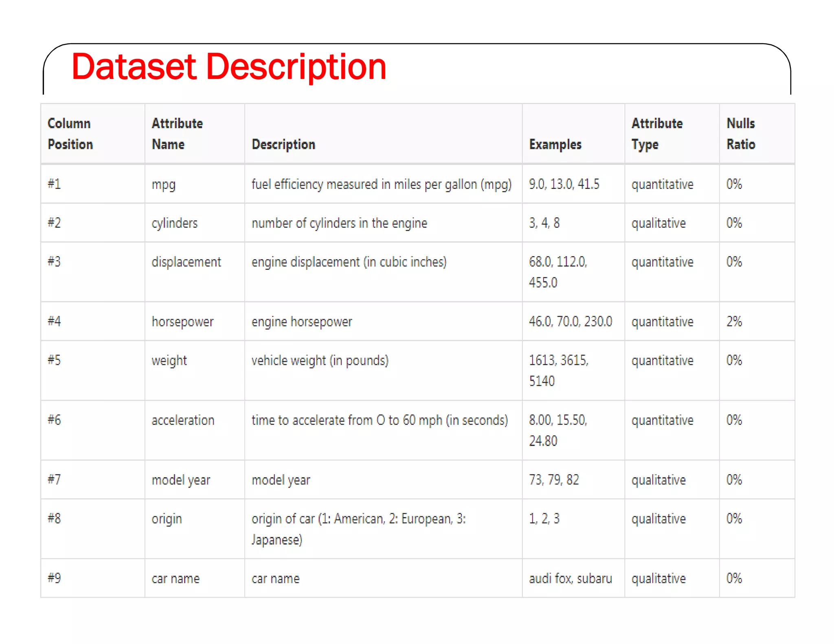Screen dimensions: 834x644
Task: Select the 'origin' attribute name cell
Action: pos(195,529)
